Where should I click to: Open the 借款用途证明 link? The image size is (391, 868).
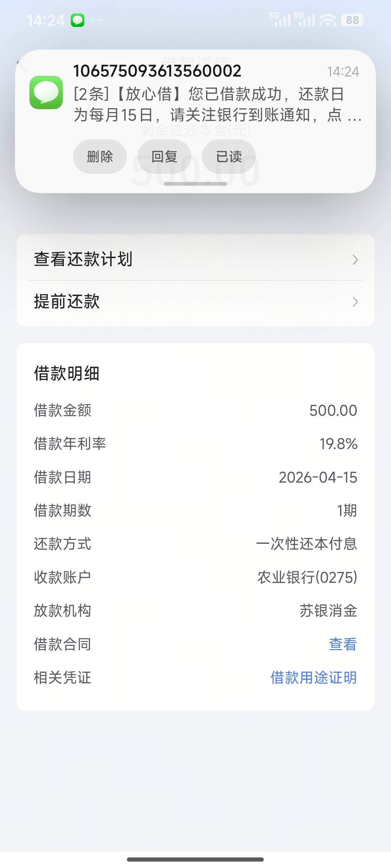click(313, 677)
